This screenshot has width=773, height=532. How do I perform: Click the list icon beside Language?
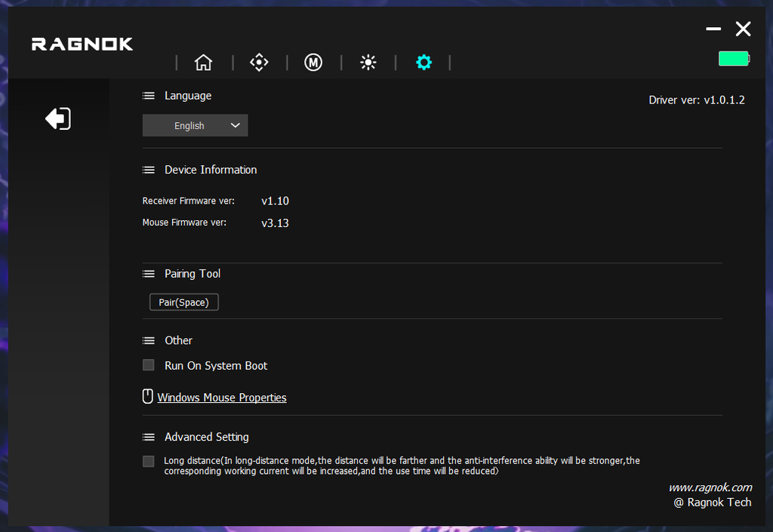pyautogui.click(x=149, y=96)
